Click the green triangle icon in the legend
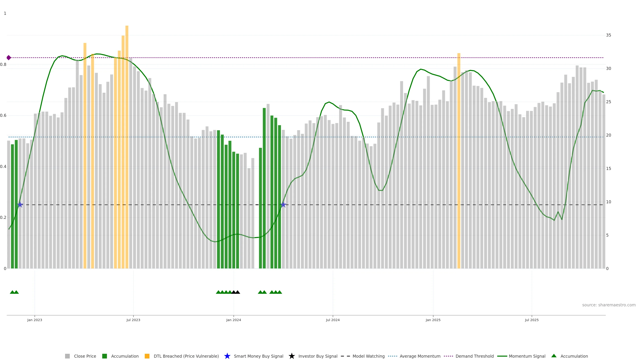The width and height of the screenshot is (644, 362). tap(554, 356)
